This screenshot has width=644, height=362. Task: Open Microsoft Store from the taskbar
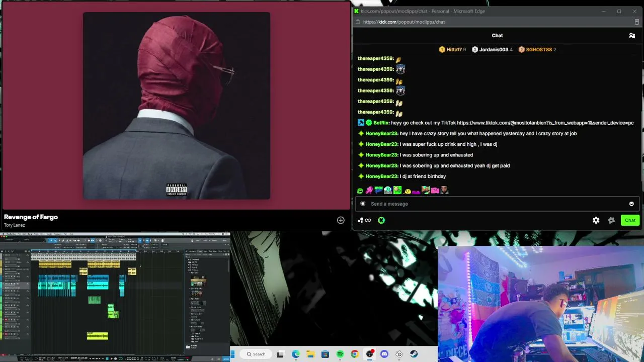(x=325, y=354)
